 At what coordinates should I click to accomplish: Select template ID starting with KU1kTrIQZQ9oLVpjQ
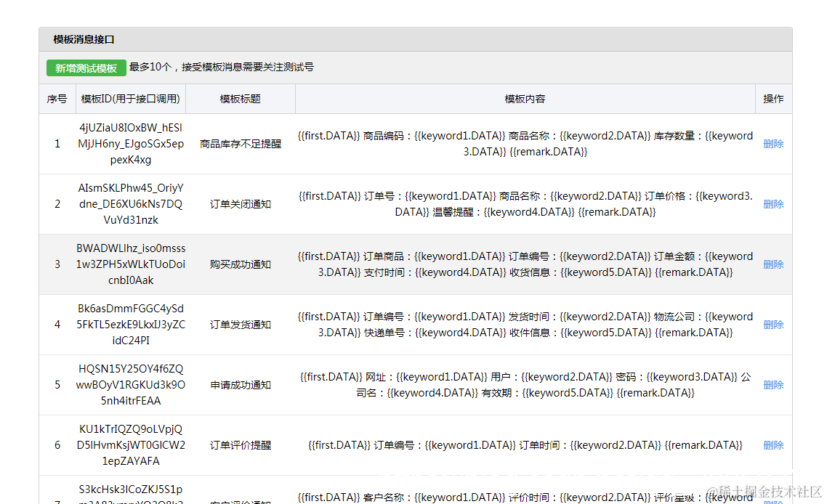tap(131, 445)
